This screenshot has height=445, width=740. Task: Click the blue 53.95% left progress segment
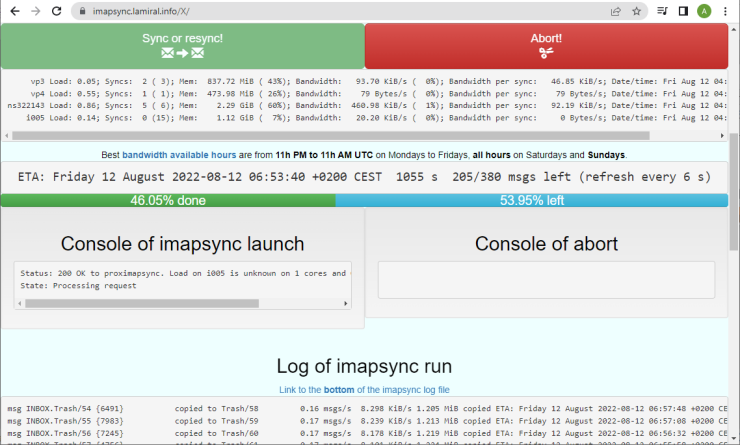point(532,200)
